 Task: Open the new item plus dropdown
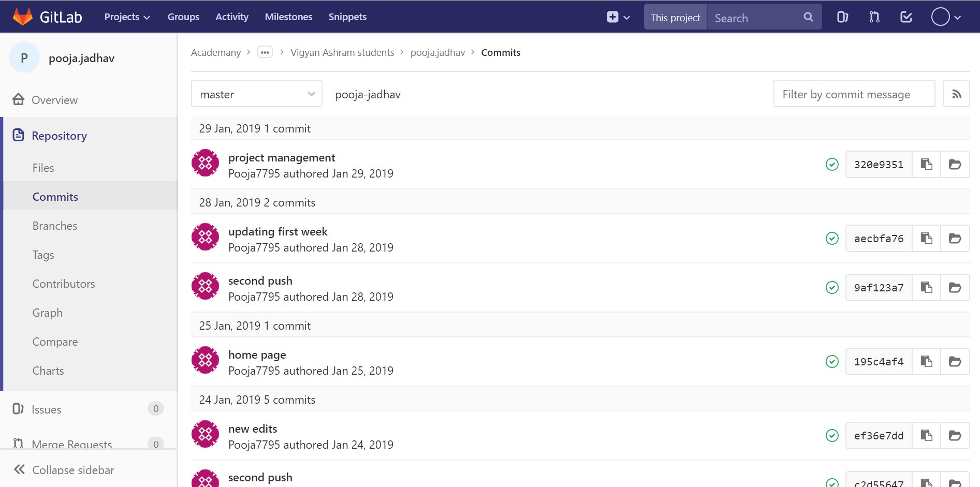(x=618, y=17)
